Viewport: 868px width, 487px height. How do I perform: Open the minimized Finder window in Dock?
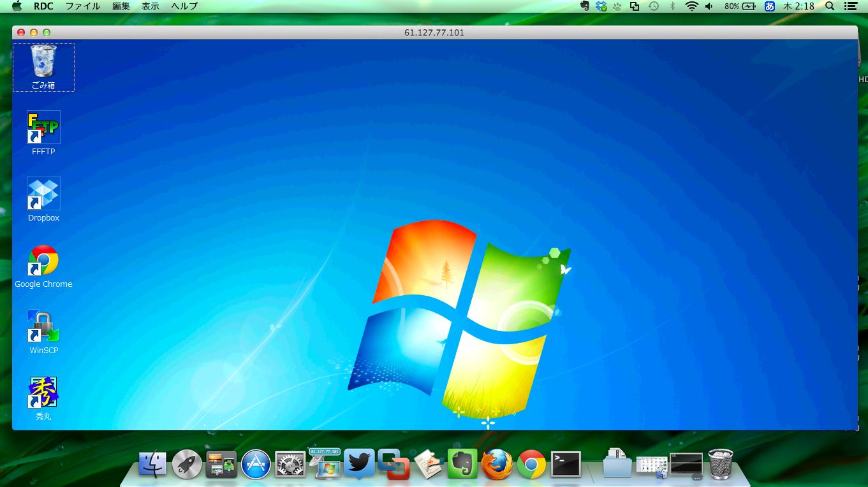pyautogui.click(x=652, y=467)
